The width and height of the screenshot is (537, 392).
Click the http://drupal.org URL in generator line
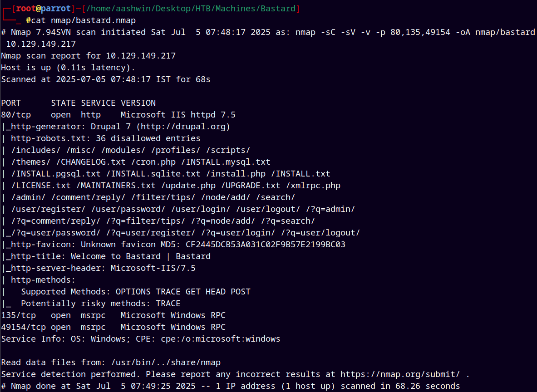coord(183,127)
